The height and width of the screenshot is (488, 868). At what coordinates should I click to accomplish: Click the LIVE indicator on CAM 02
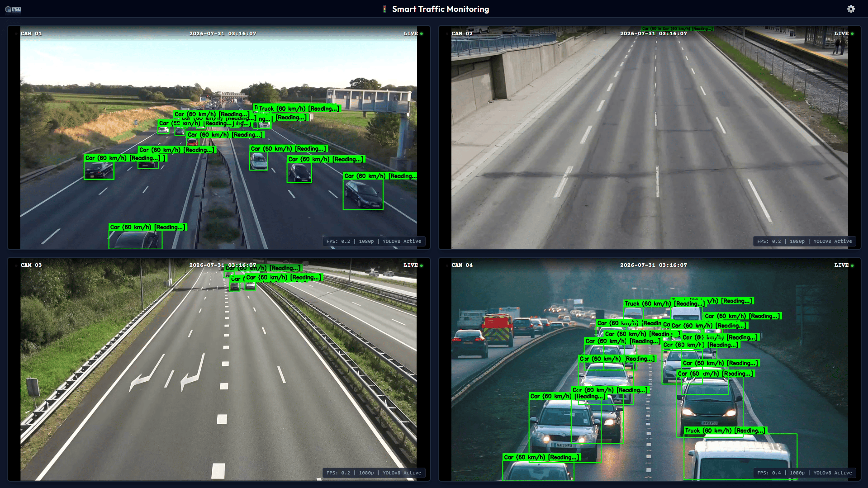pos(844,33)
